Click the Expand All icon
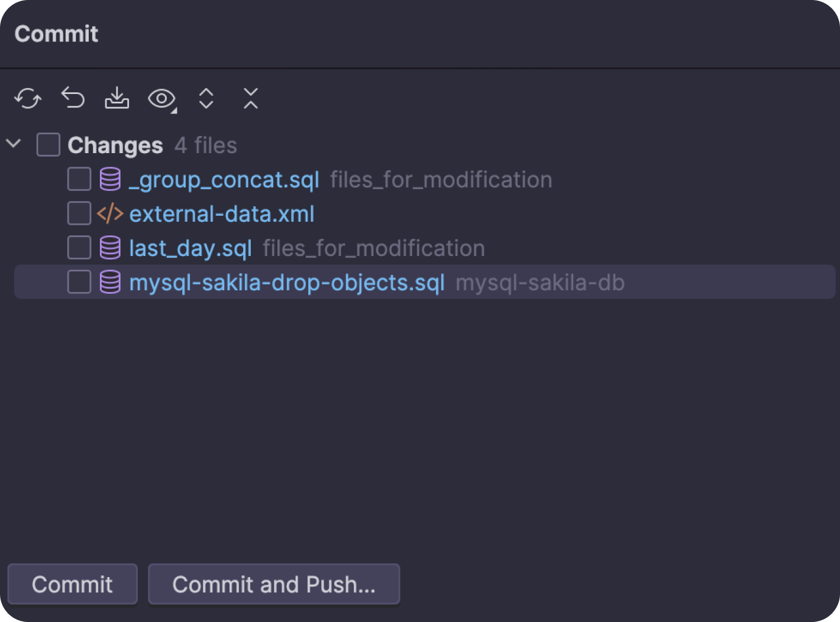Screen dimensions: 840x622 (x=206, y=98)
